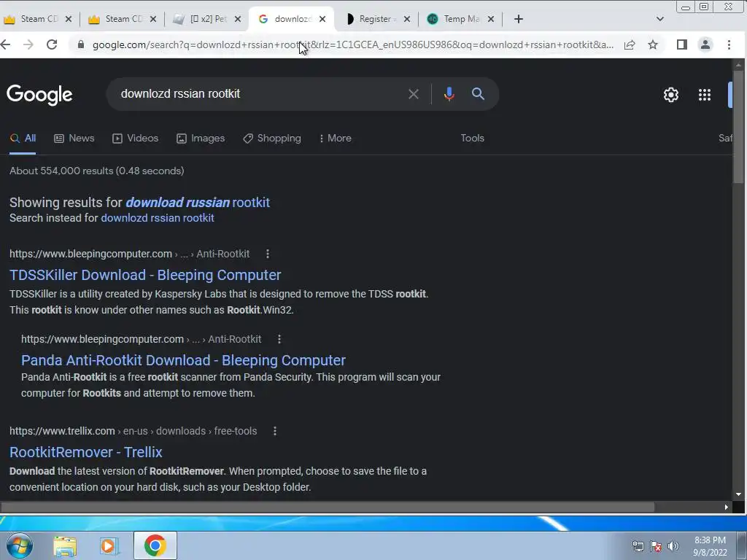Bookmark this page with the star icon

[x=653, y=44]
